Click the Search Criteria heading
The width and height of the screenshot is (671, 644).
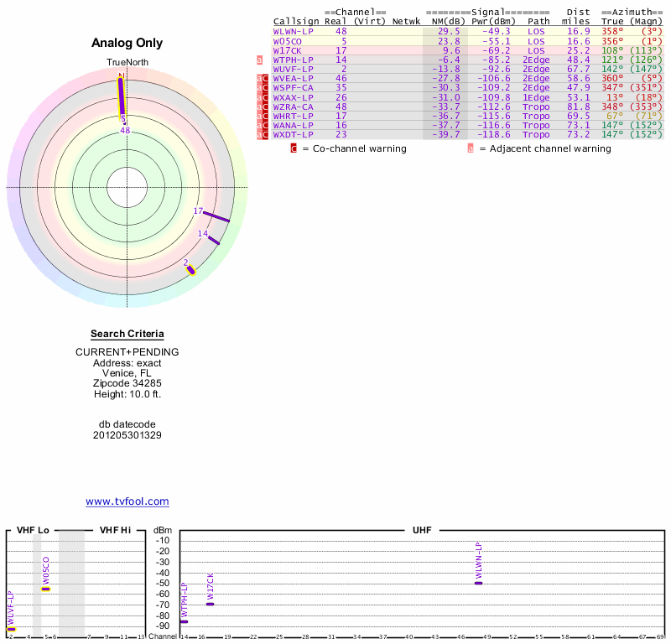pos(127,334)
